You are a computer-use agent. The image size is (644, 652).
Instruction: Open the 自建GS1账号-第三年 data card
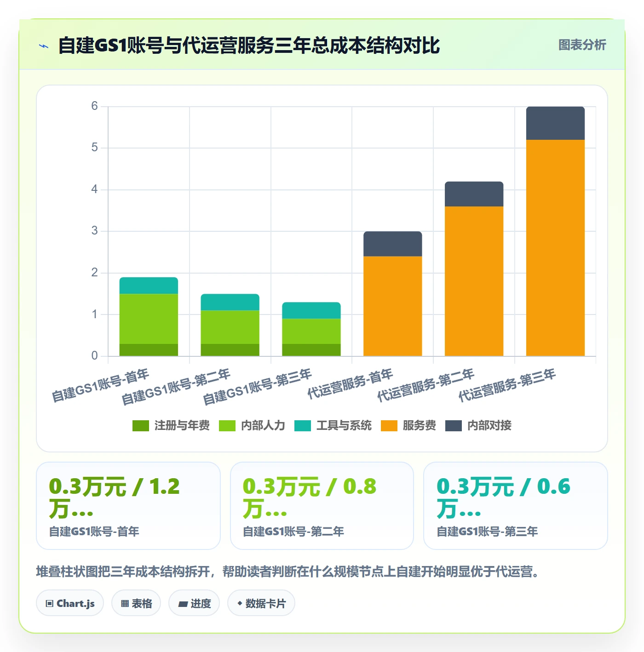pos(516,506)
